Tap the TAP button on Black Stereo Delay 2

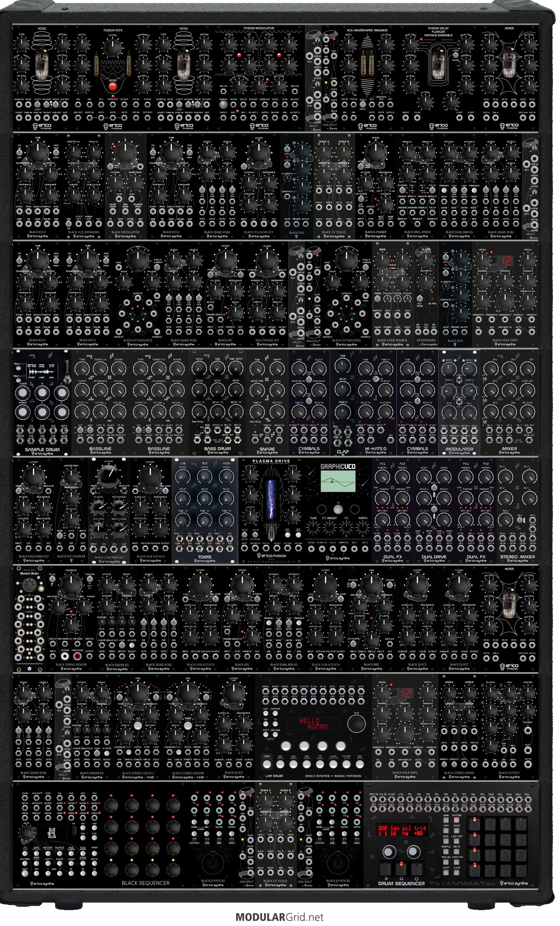coord(138,725)
